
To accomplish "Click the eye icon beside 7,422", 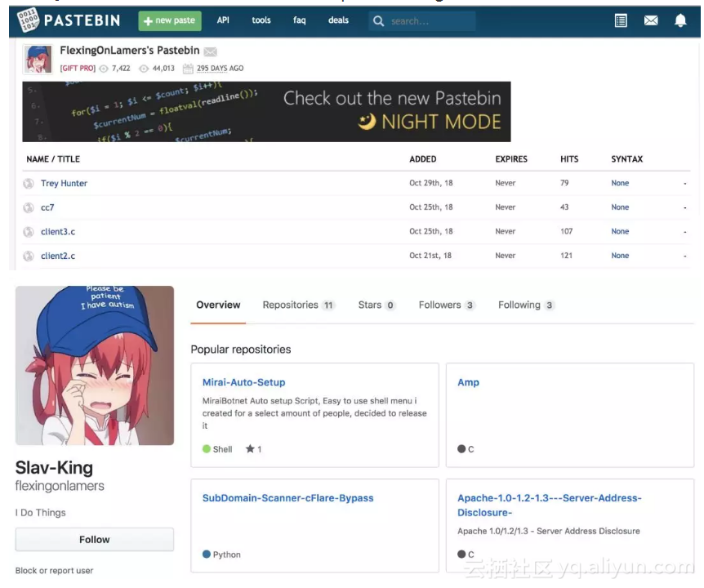I will [104, 69].
